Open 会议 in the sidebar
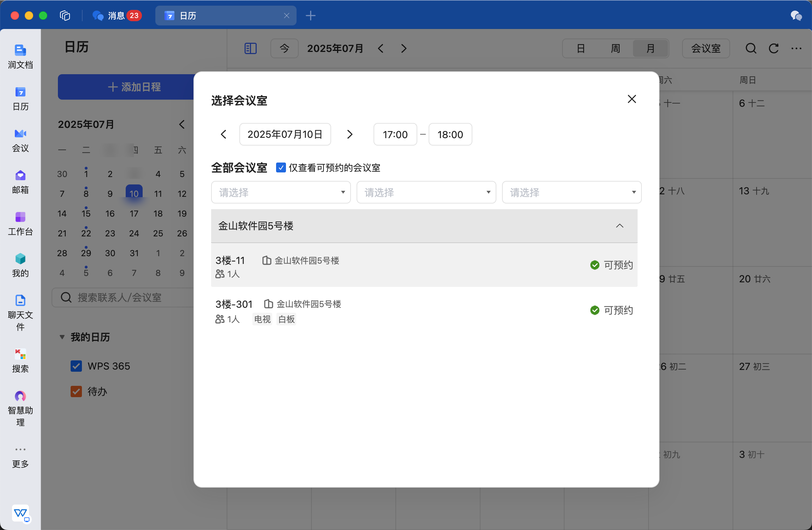This screenshot has width=812, height=530. [x=20, y=140]
